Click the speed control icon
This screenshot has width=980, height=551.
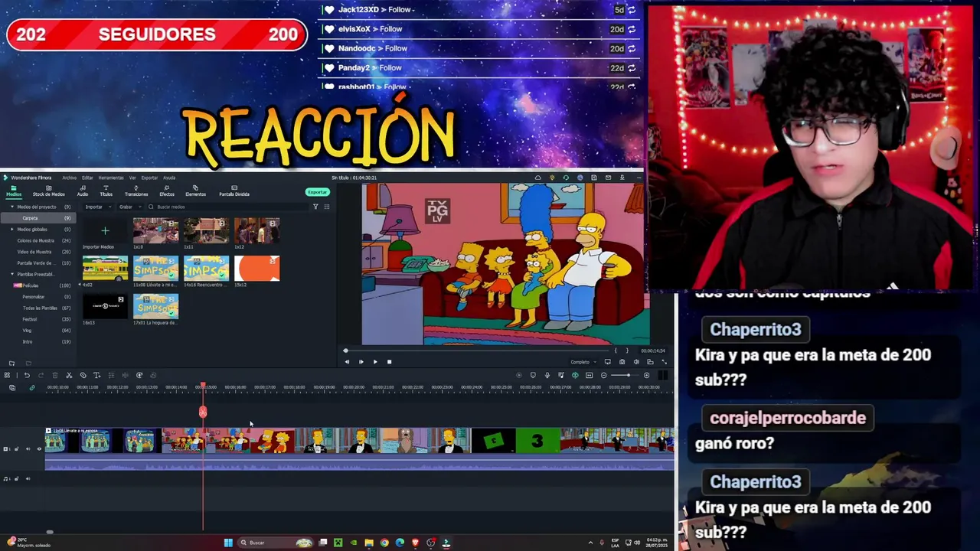click(139, 375)
